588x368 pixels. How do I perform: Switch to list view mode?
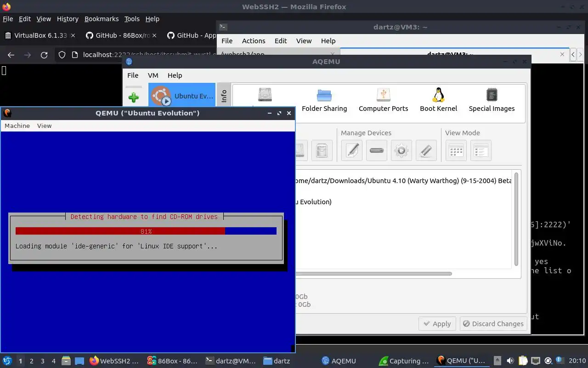coord(481,150)
